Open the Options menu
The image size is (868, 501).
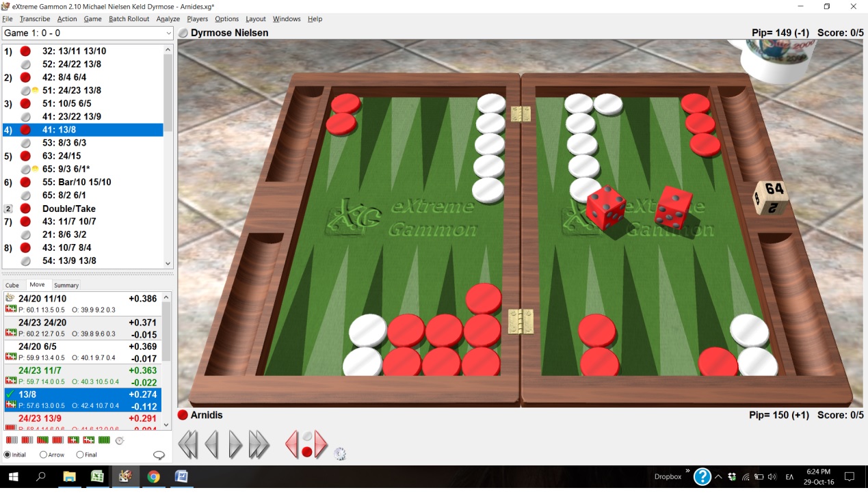pyautogui.click(x=227, y=19)
